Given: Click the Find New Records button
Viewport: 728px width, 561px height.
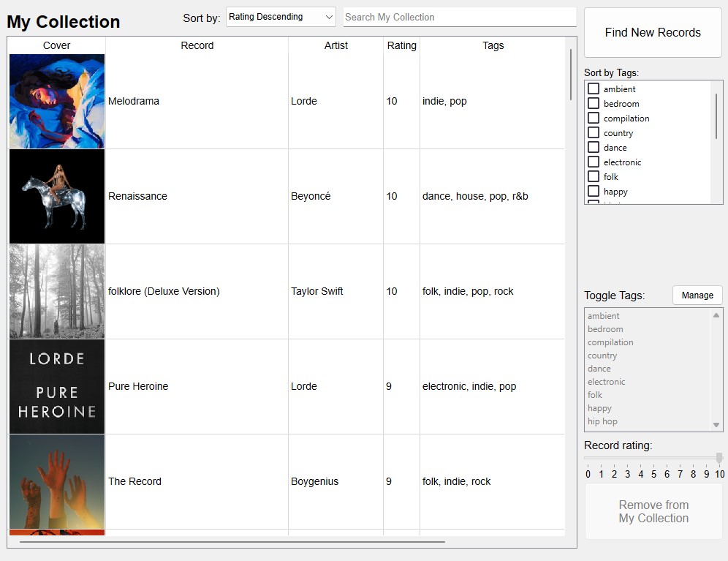Looking at the screenshot, I should click(653, 32).
